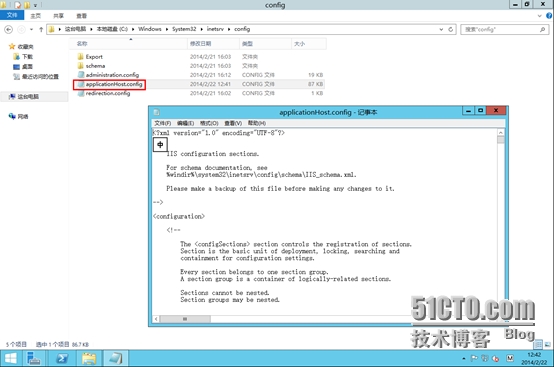
Task: Expand breadcrumb arrow after Windows
Action: [x=167, y=29]
